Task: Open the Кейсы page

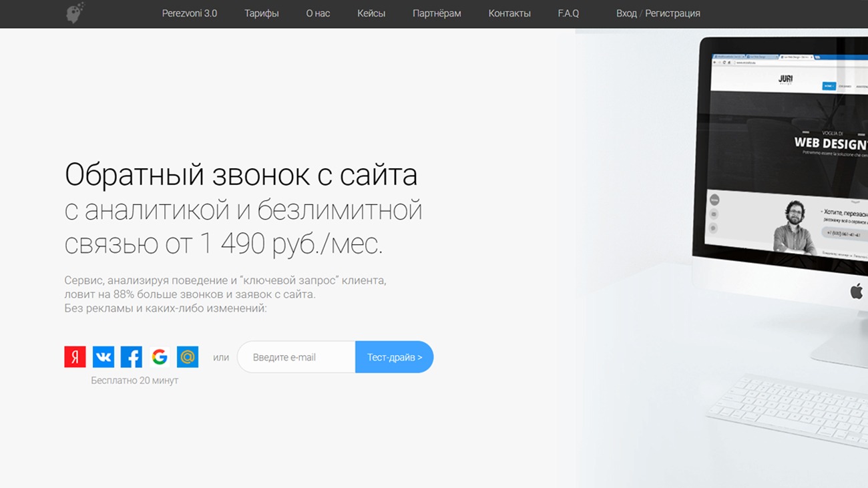Action: (370, 13)
